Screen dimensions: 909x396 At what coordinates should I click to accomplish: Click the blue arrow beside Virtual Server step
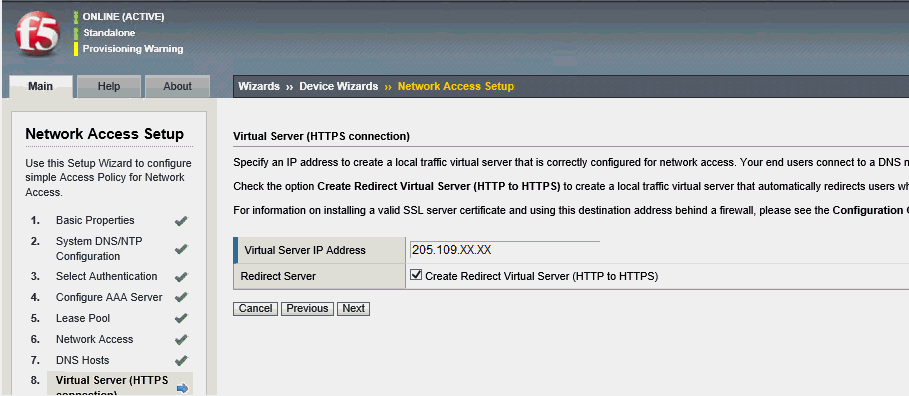click(x=183, y=388)
